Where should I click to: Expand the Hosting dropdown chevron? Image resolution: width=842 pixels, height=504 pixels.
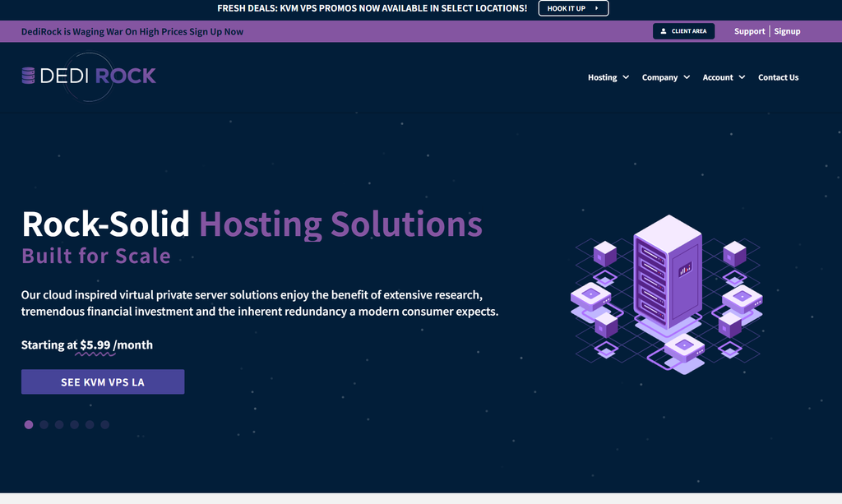pos(626,77)
